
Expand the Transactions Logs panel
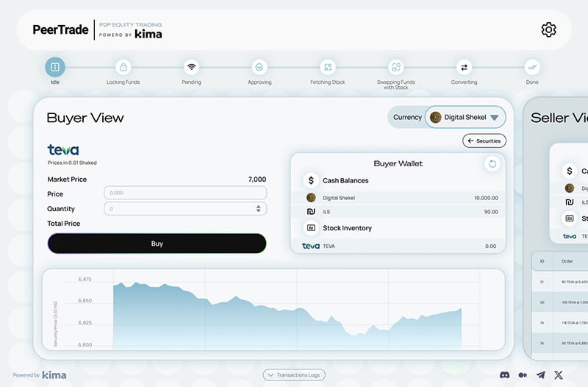(x=294, y=375)
